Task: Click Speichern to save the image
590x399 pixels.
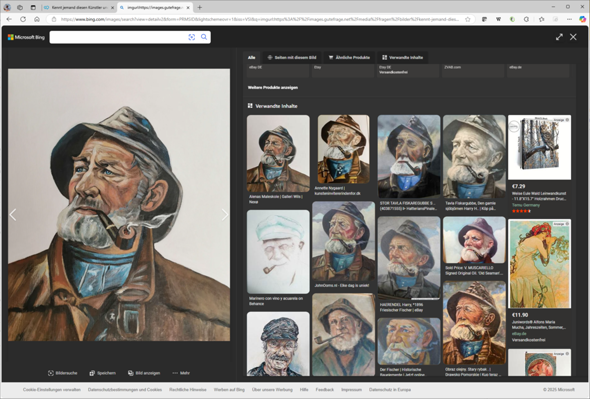Action: (103, 373)
